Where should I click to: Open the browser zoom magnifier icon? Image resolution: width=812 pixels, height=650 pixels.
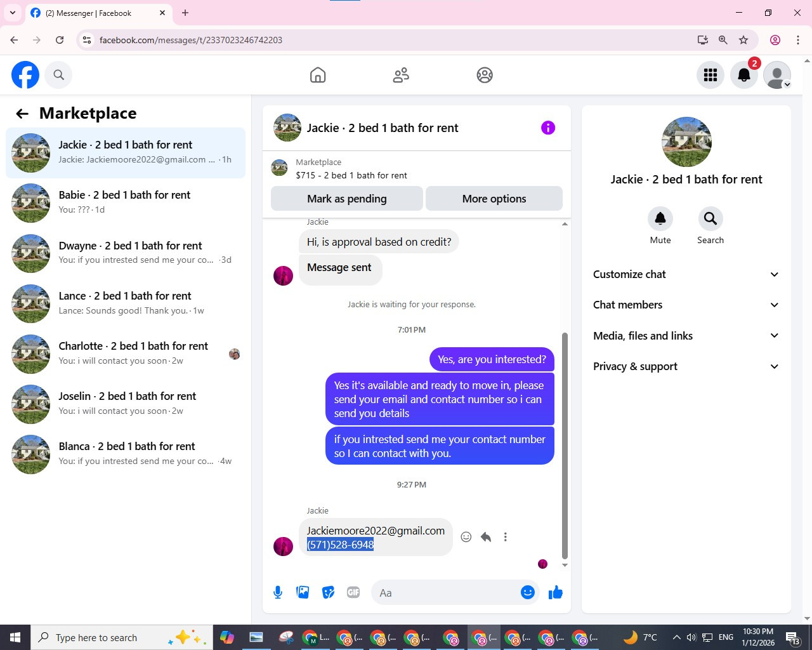point(723,40)
